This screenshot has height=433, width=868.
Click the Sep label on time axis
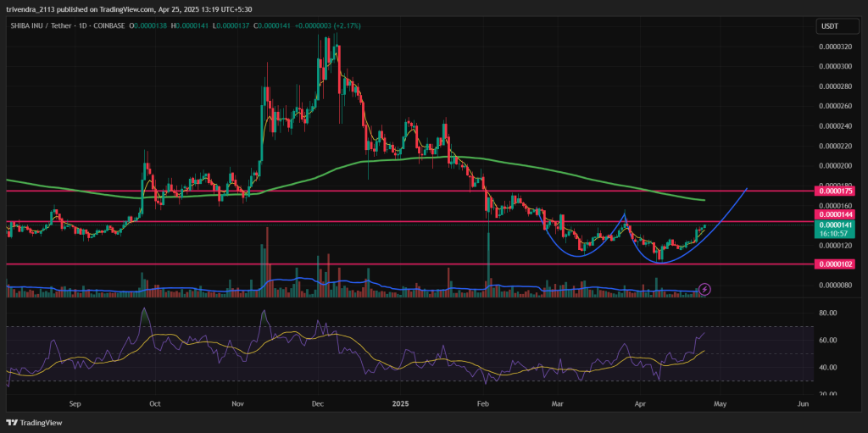coord(75,403)
